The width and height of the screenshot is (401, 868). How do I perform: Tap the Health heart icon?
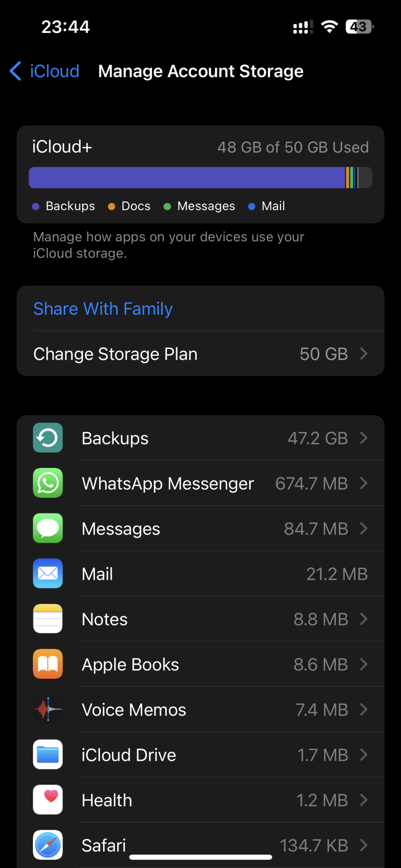[48, 799]
